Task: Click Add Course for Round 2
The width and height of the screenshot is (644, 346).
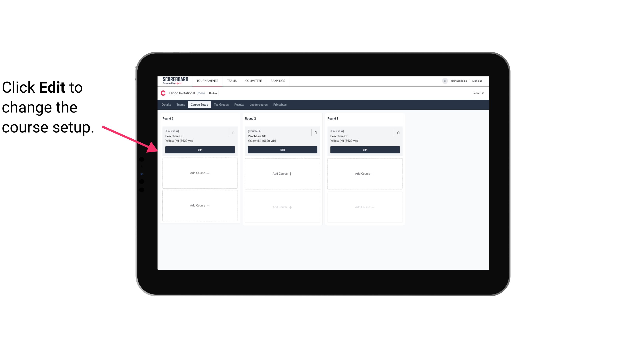Action: point(282,173)
